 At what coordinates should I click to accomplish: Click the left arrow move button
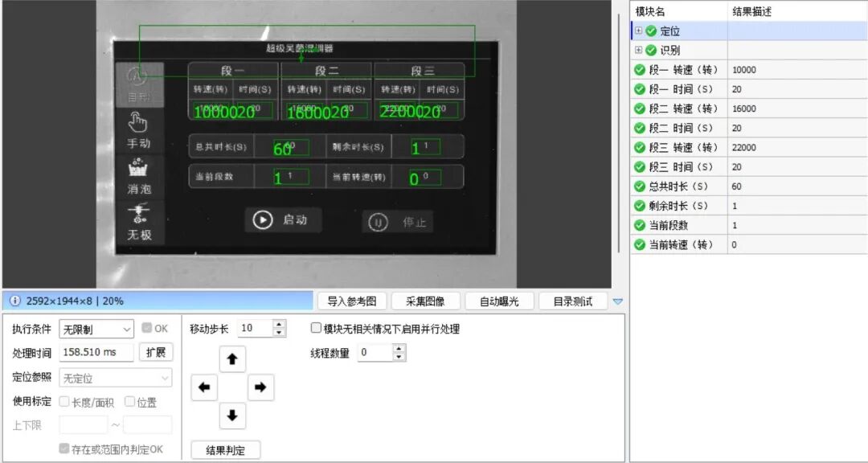pos(204,387)
